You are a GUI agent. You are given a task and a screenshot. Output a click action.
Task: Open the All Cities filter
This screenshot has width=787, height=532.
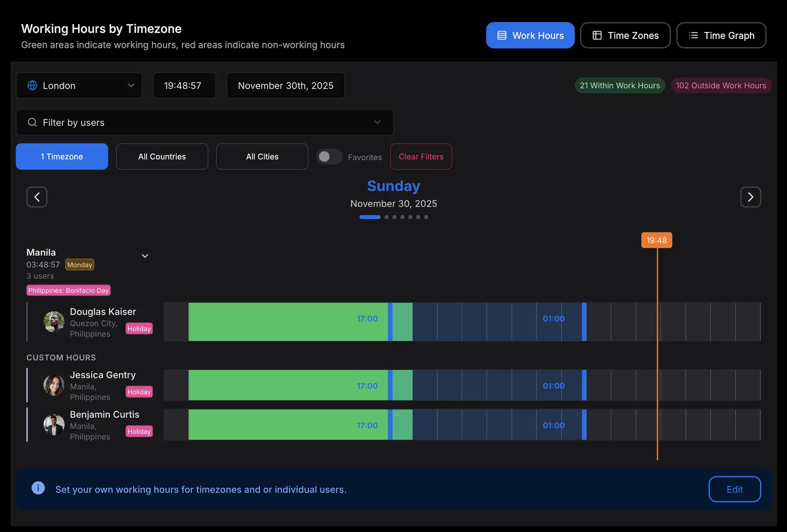(x=262, y=156)
